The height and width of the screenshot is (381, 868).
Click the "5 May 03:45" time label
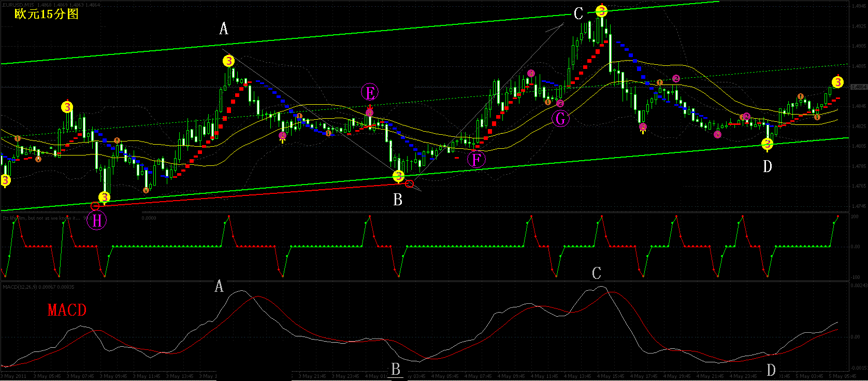point(809,376)
